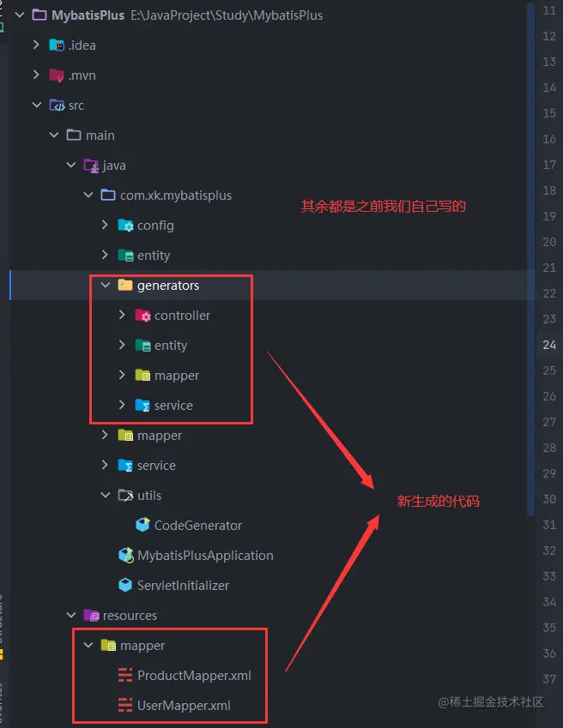Click the CodeGenerator class icon
The width and height of the screenshot is (563, 728).
(142, 525)
